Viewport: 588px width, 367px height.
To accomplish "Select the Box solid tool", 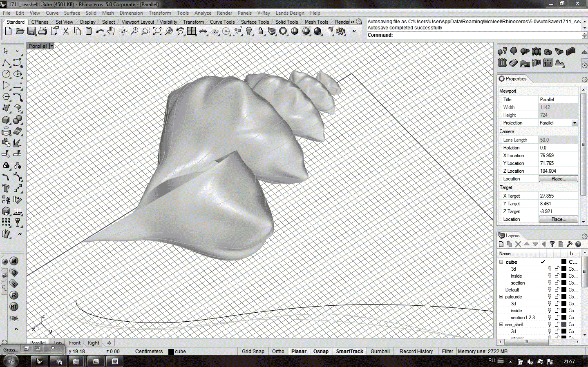I will 6,120.
